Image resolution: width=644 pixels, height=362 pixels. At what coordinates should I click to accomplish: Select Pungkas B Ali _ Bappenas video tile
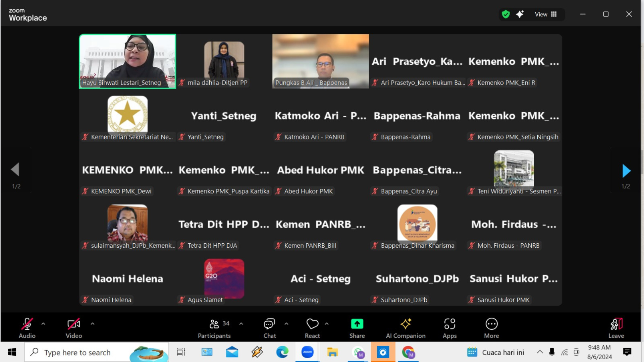coord(321,61)
